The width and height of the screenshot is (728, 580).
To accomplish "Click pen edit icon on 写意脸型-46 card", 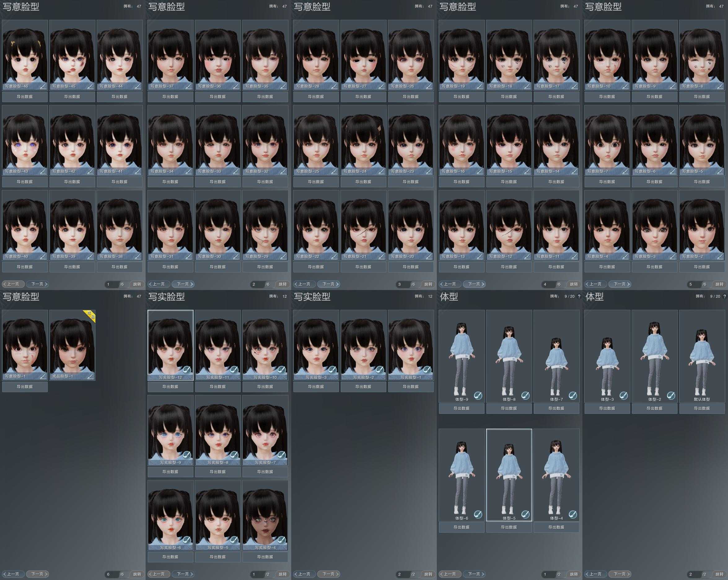I will (x=43, y=86).
